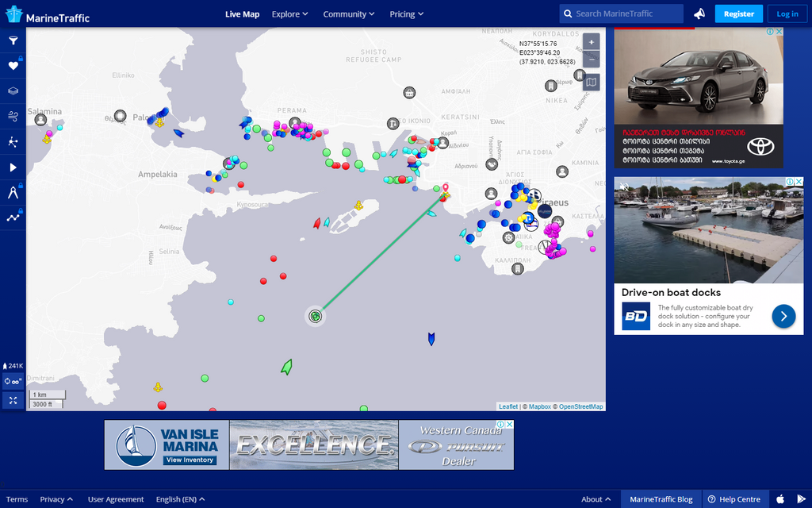Select the distance measuring compass tool
The image size is (812, 508).
13,192
